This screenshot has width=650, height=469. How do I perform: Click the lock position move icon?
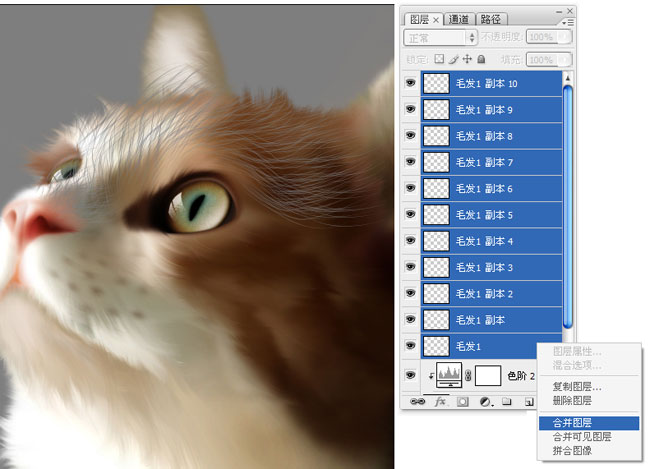click(x=466, y=59)
